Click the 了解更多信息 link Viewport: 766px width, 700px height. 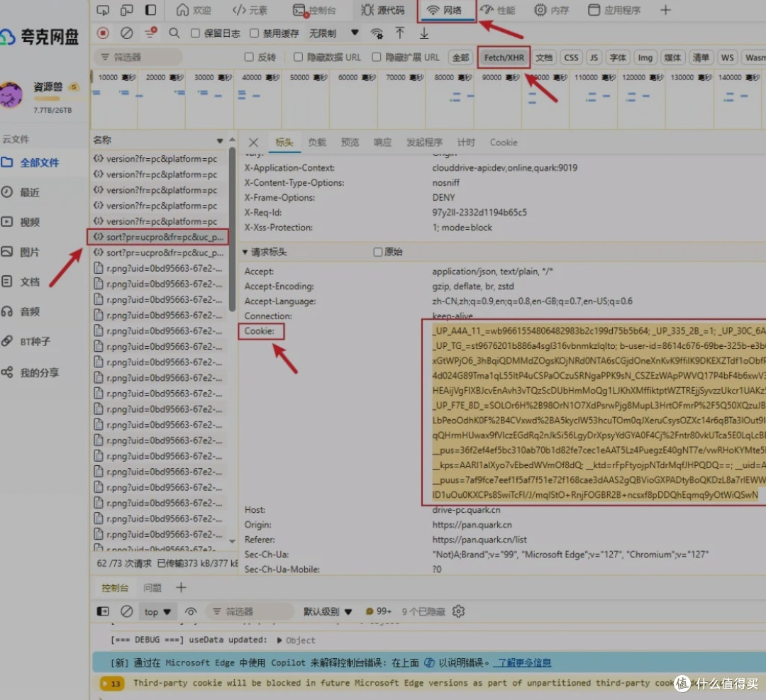tap(523, 662)
